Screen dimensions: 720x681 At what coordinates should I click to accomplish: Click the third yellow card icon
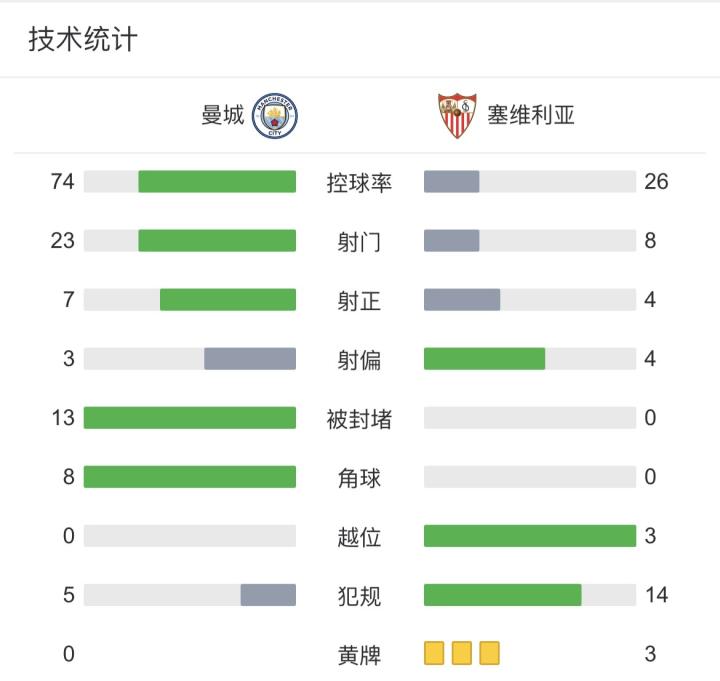click(489, 654)
